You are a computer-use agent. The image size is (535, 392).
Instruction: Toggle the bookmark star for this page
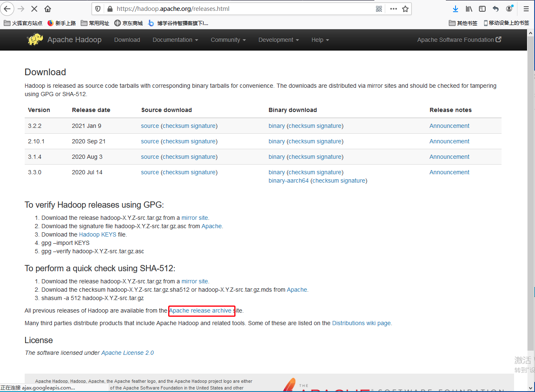coord(406,8)
